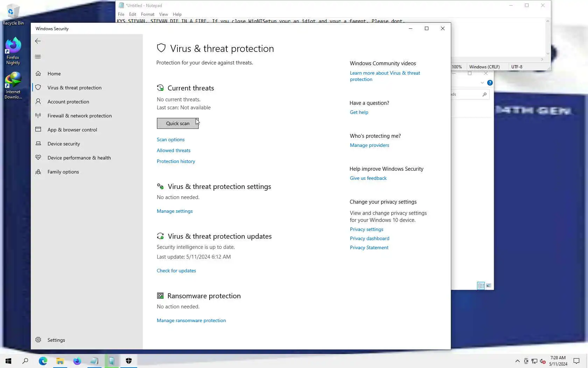Open Learn more about Virus & threat protection
The width and height of the screenshot is (588, 368).
[x=385, y=76]
